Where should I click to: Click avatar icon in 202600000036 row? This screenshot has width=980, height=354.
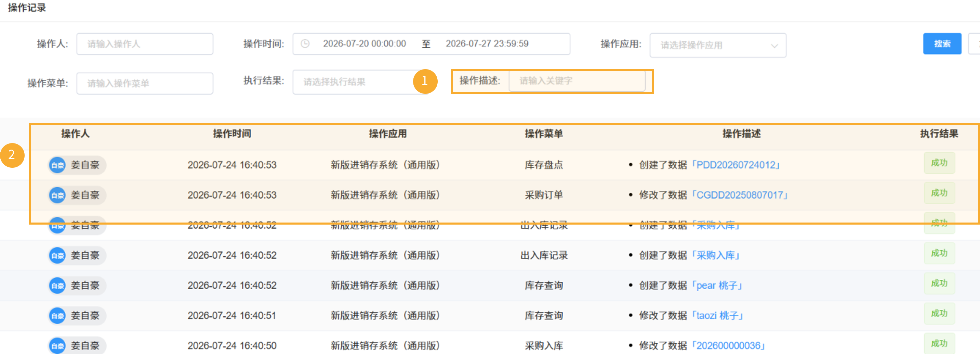pyautogui.click(x=57, y=346)
